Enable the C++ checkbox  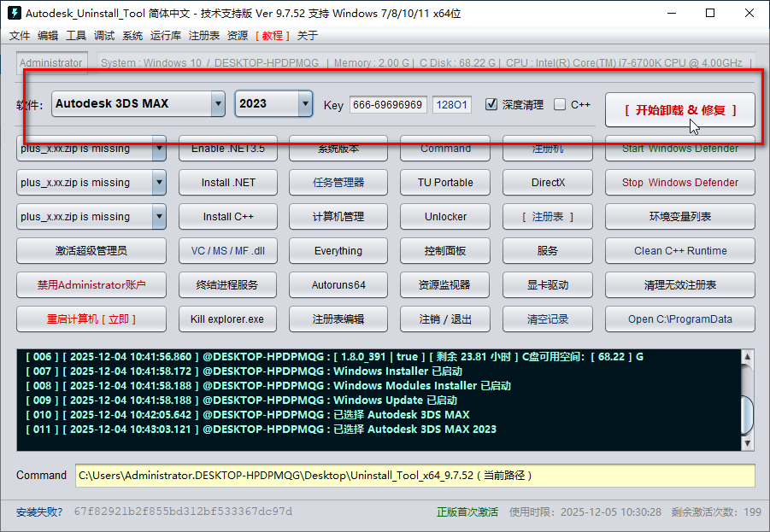pyautogui.click(x=560, y=104)
